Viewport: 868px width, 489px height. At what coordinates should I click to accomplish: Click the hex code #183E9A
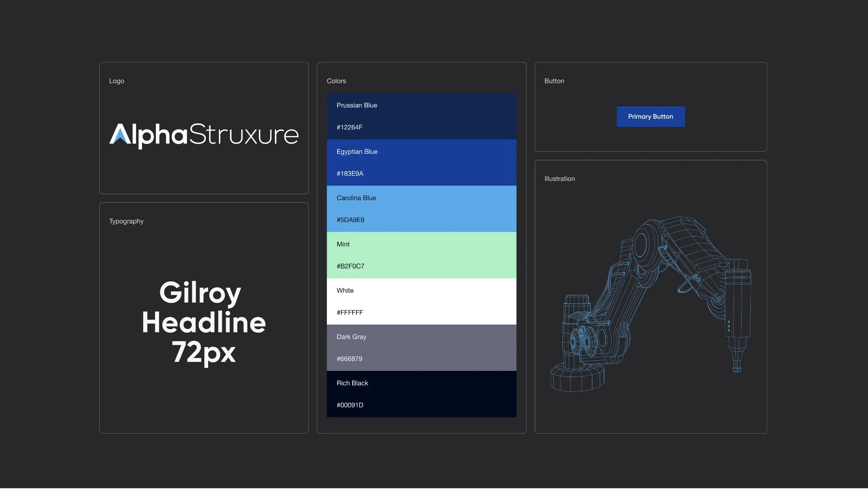[x=350, y=174]
